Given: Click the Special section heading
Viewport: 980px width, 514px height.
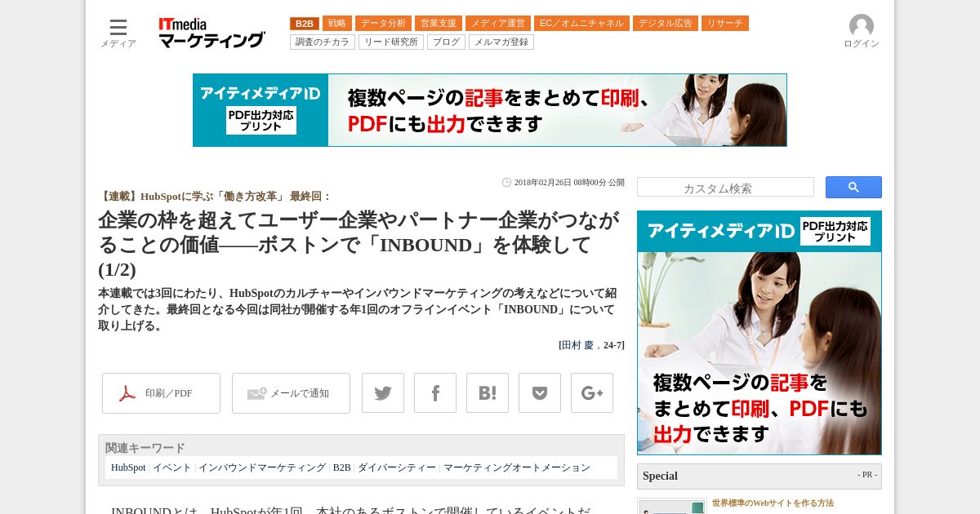Looking at the screenshot, I should pyautogui.click(x=660, y=476).
